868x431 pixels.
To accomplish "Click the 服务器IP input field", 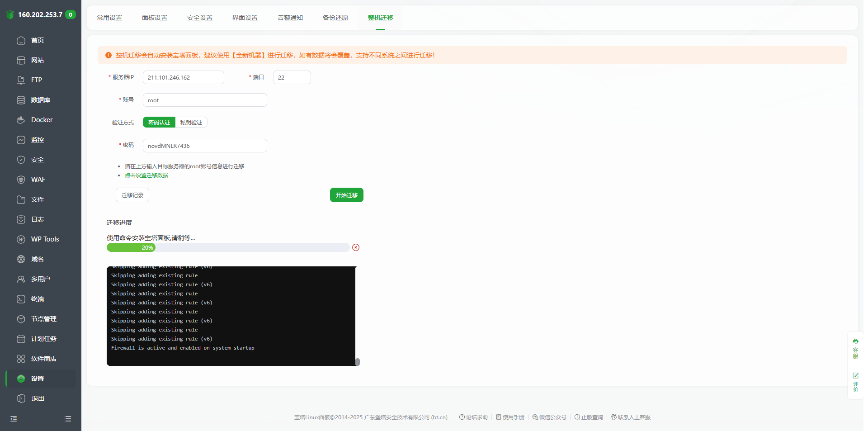I will click(183, 77).
